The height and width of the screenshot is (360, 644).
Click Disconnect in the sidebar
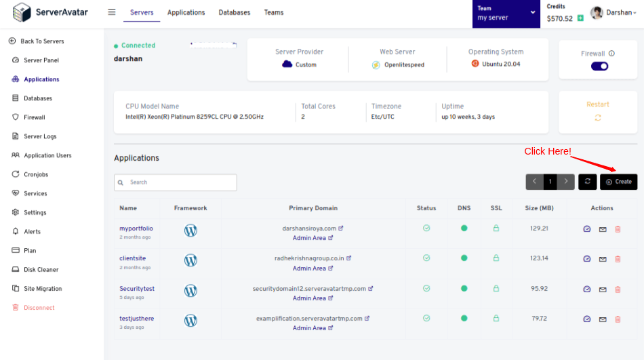[x=39, y=307]
